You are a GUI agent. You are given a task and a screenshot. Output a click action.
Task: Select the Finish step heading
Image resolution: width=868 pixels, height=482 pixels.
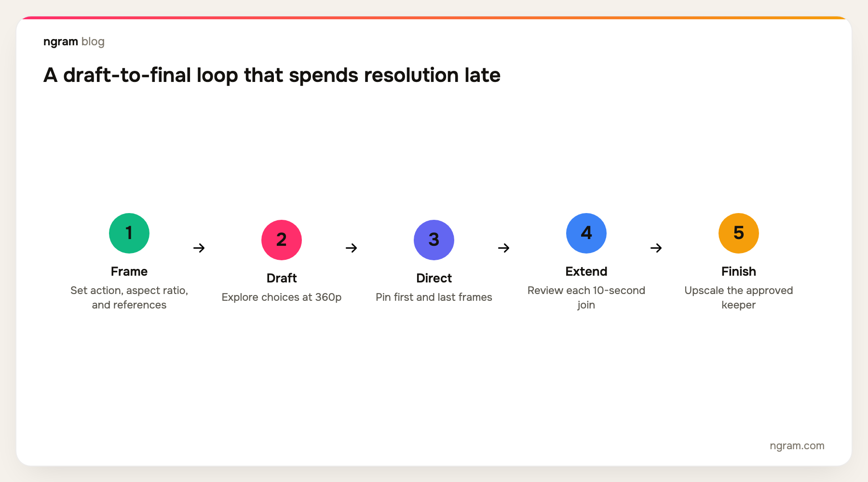[x=739, y=271]
